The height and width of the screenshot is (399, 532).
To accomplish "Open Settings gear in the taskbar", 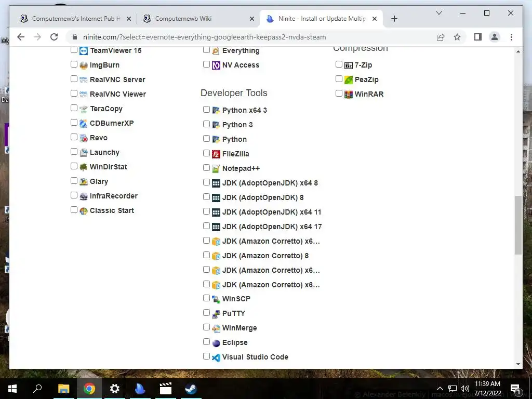I will point(115,389).
